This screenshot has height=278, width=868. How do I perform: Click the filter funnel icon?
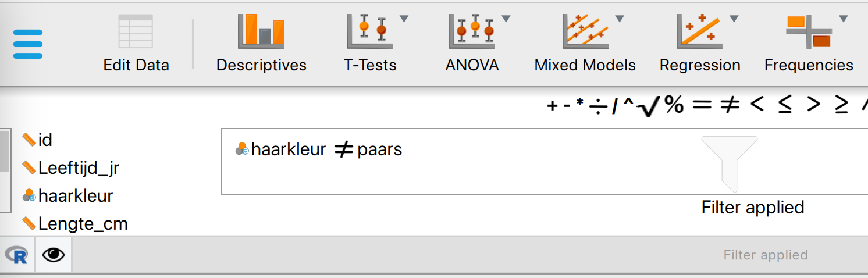[730, 163]
